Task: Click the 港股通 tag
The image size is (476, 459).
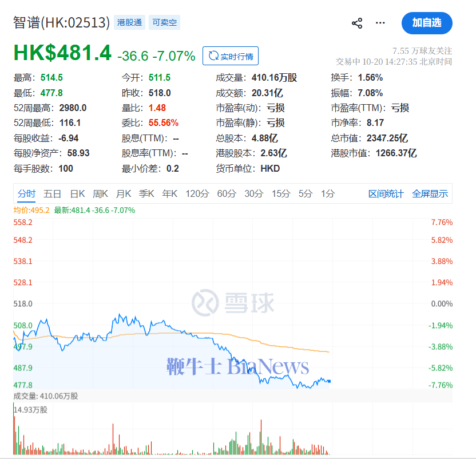Action: coord(130,22)
